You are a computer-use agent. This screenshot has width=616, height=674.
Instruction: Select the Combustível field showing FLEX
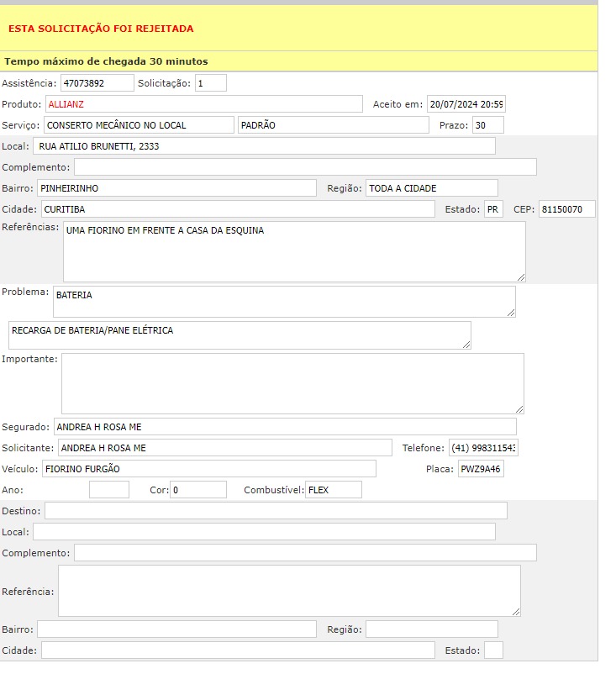(x=333, y=490)
